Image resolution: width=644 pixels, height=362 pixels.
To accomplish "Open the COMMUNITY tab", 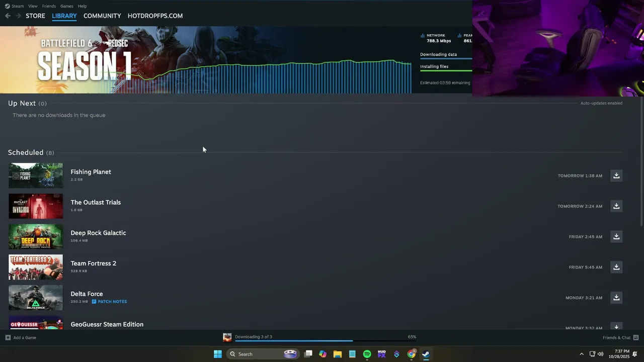I will coord(102,16).
